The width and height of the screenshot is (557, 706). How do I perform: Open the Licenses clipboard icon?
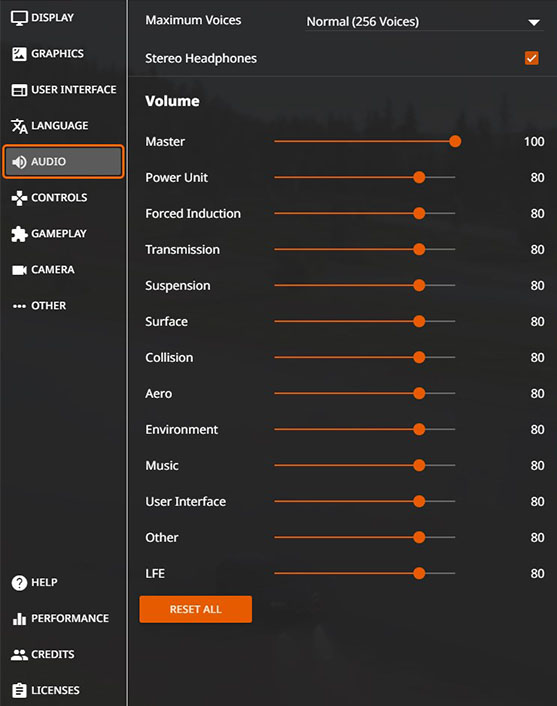19,690
